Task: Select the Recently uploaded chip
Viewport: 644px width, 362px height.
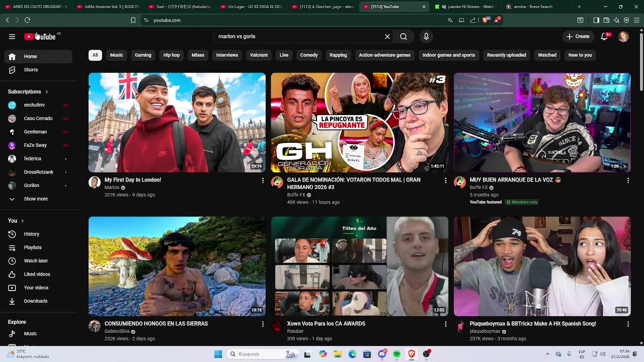Action: tap(507, 55)
